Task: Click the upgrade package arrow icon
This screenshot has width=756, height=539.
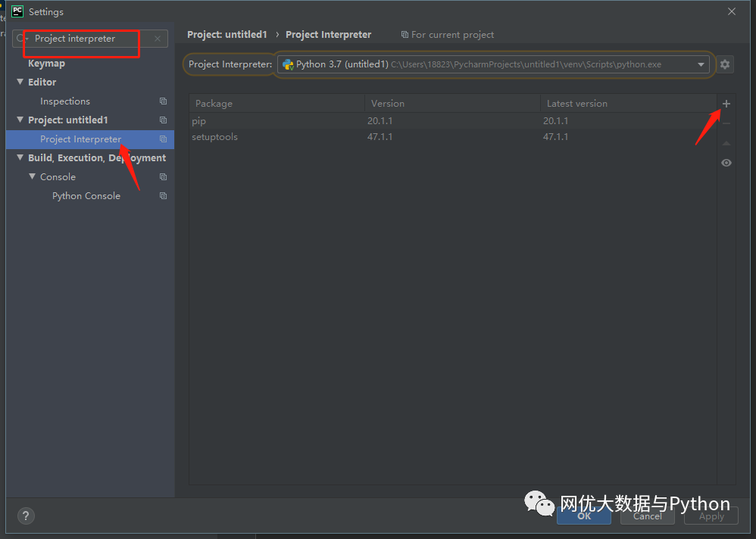Action: (x=726, y=143)
